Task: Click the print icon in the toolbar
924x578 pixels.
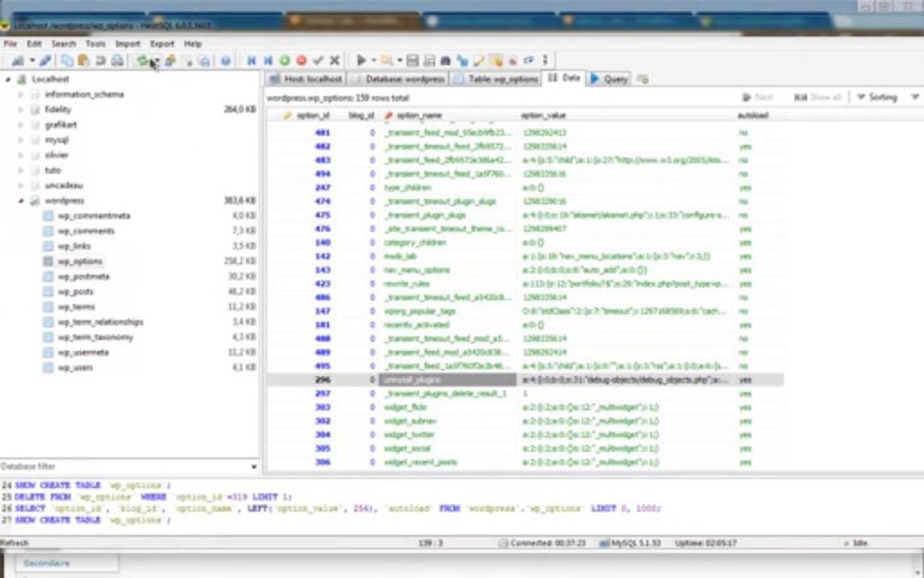Action: coord(117,60)
